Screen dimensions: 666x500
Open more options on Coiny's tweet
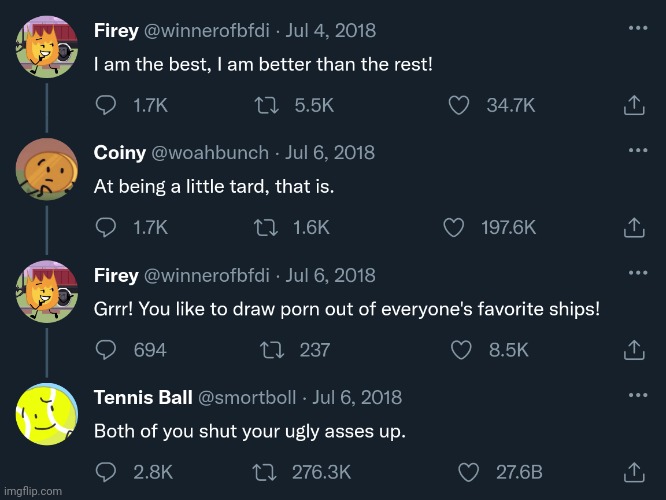637,150
